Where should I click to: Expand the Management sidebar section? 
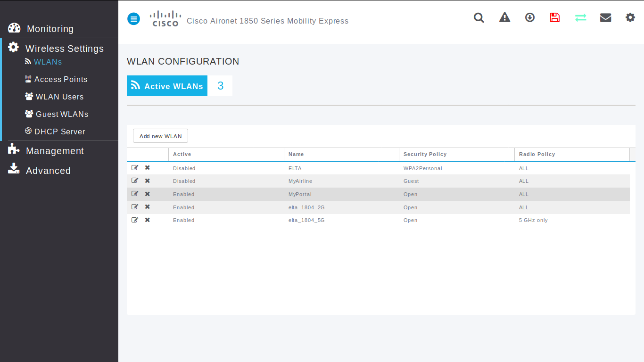[55, 151]
